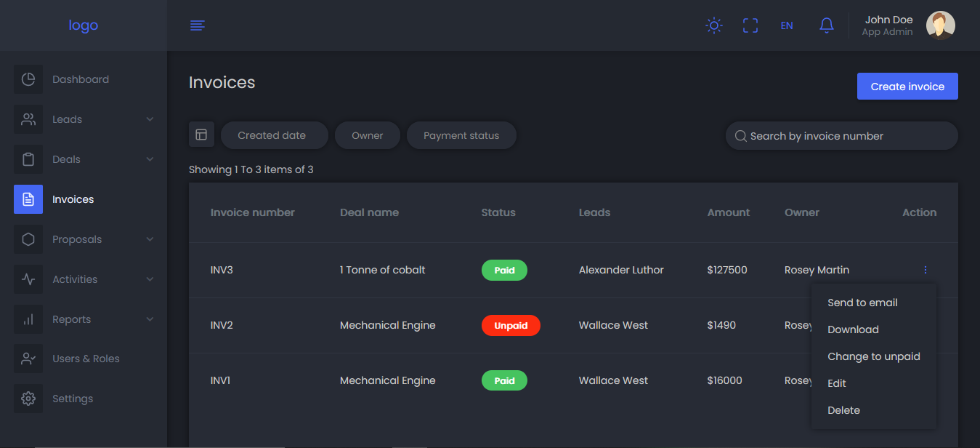Switch language using the EN selector
The height and width of the screenshot is (448, 980).
787,25
